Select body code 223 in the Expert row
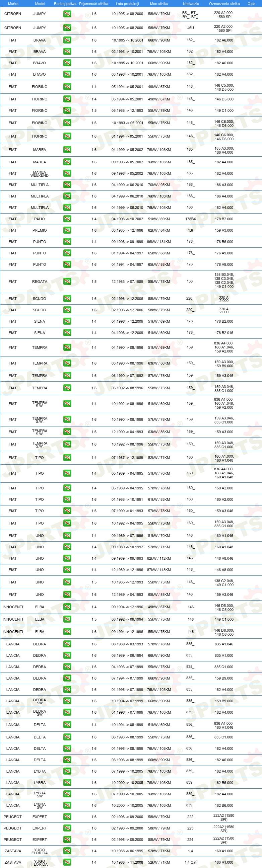This screenshot has width=262, height=868. point(191,828)
